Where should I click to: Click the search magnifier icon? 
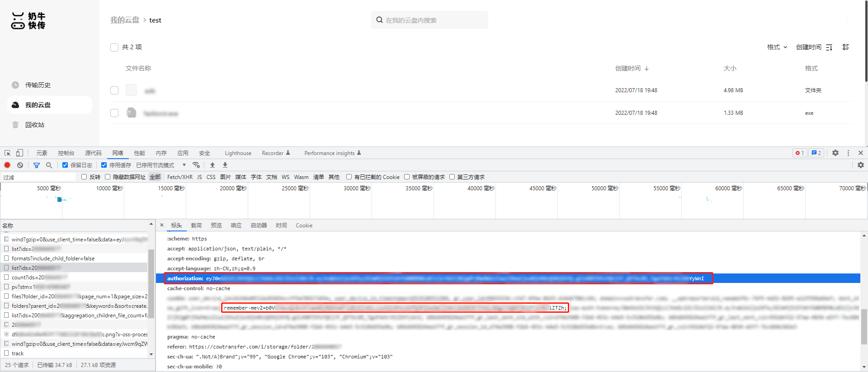click(379, 20)
